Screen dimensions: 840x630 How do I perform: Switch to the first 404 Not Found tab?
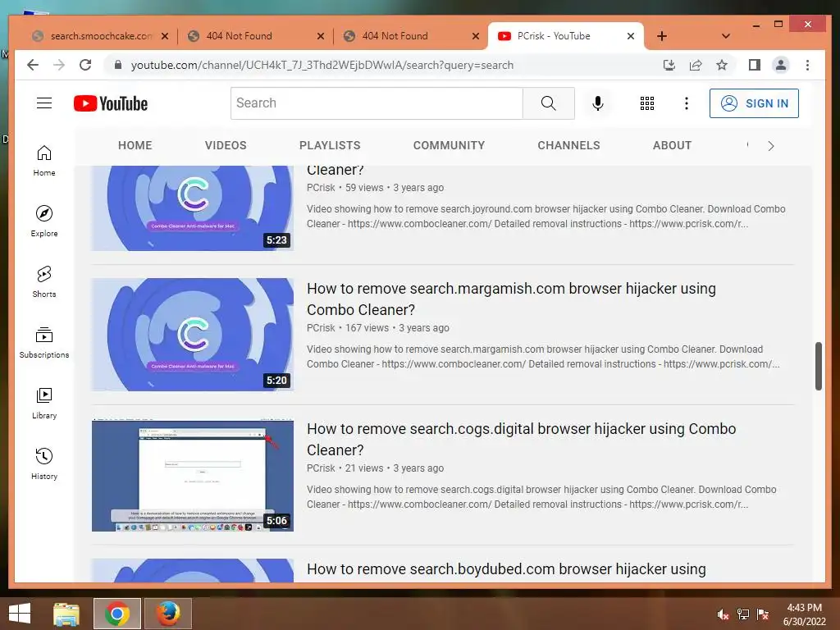(x=257, y=36)
